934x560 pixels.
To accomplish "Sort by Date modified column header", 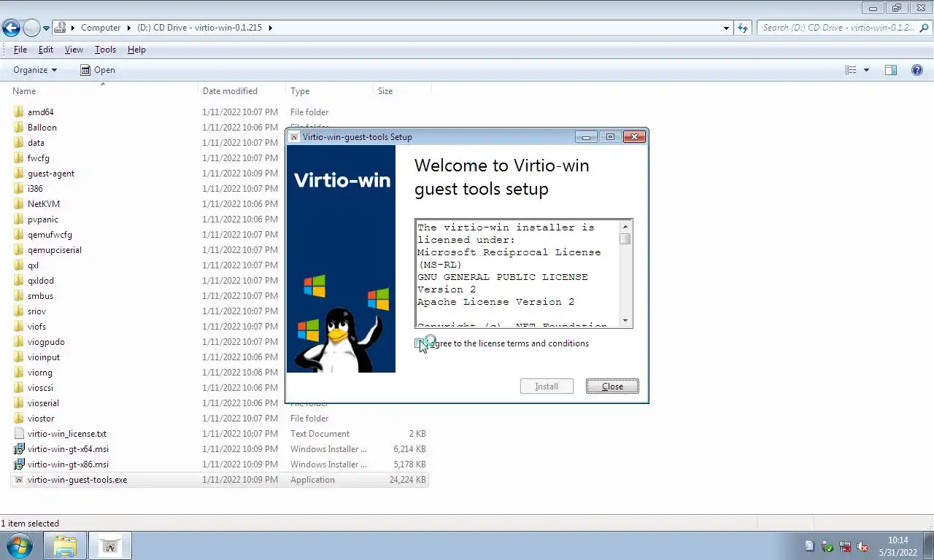I will pyautogui.click(x=242, y=91).
